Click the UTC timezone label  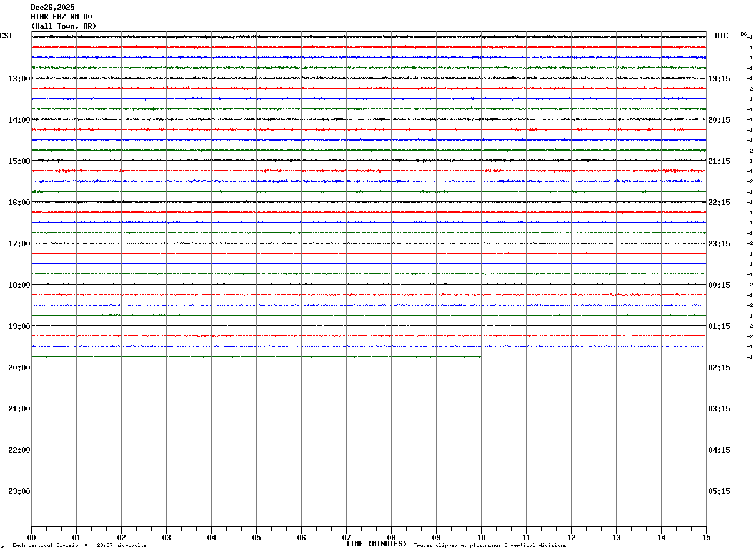[x=722, y=36]
